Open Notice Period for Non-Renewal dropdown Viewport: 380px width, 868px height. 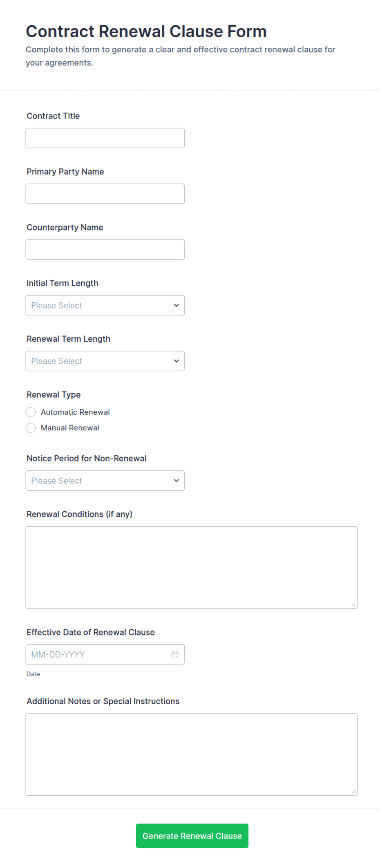[105, 481]
